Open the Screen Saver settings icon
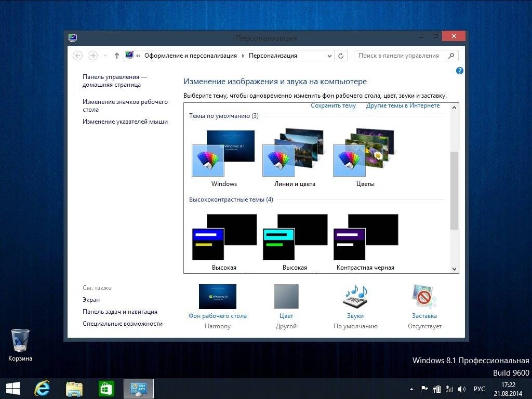532x399 pixels. (424, 296)
